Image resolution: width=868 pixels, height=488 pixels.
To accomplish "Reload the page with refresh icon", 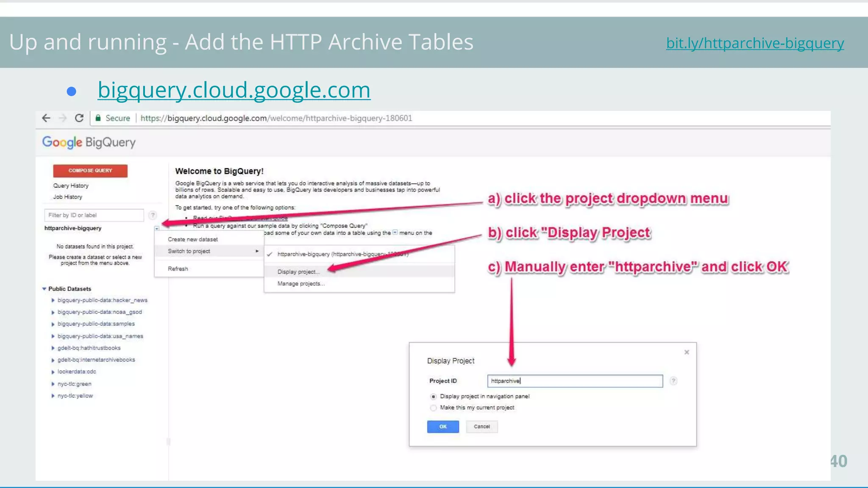I will 79,118.
